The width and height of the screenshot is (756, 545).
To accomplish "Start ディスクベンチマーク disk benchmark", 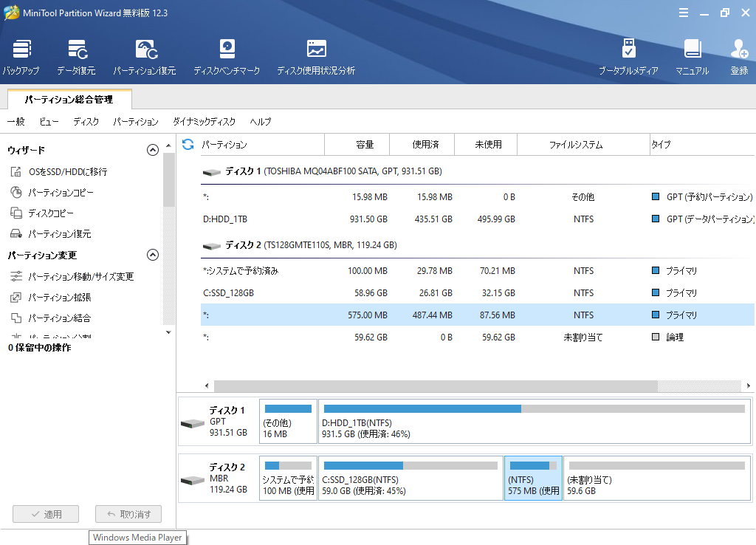I will [227, 58].
